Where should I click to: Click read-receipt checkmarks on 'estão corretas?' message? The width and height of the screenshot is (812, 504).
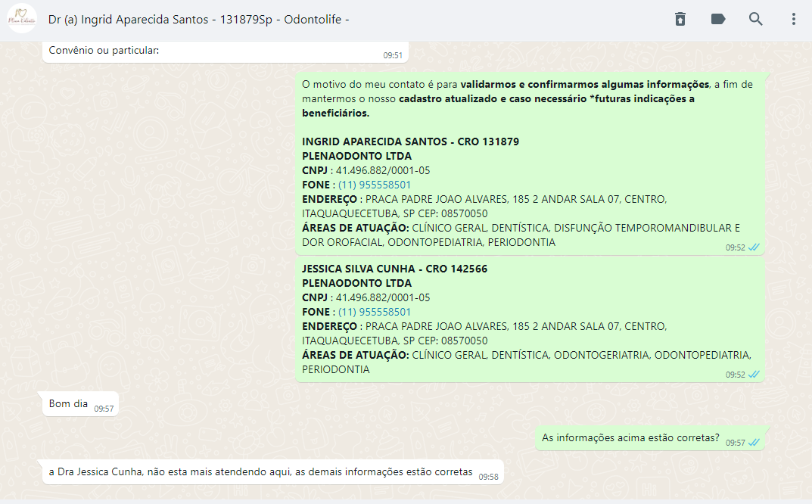pyautogui.click(x=754, y=443)
